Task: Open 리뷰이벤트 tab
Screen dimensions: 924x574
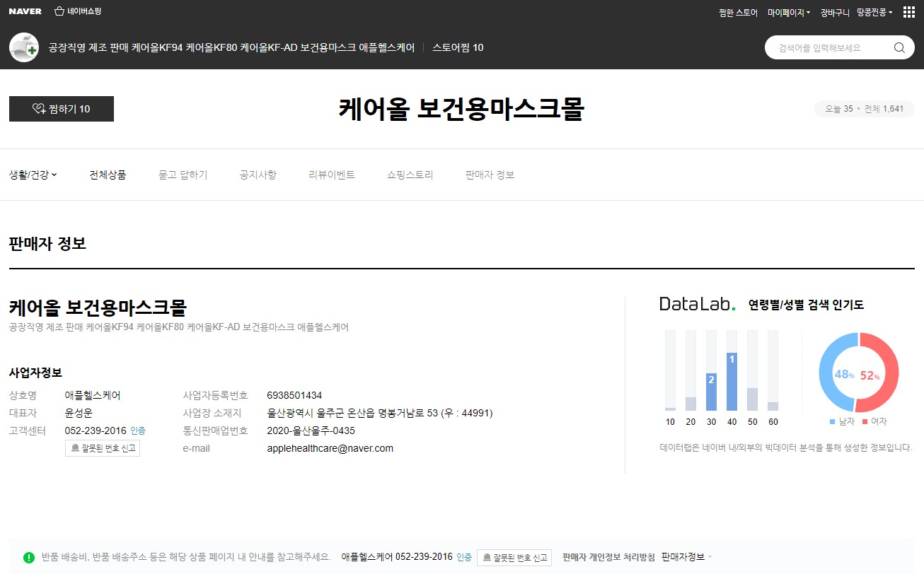Action: 332,175
